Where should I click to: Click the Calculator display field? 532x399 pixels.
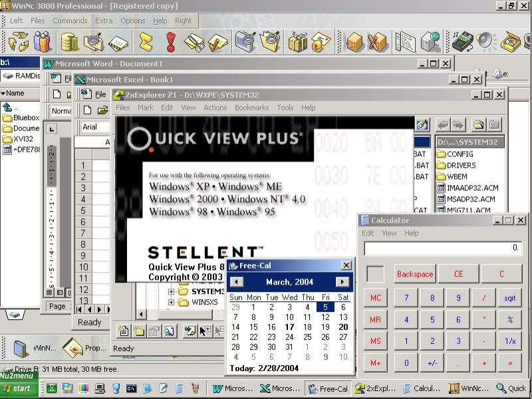point(442,248)
